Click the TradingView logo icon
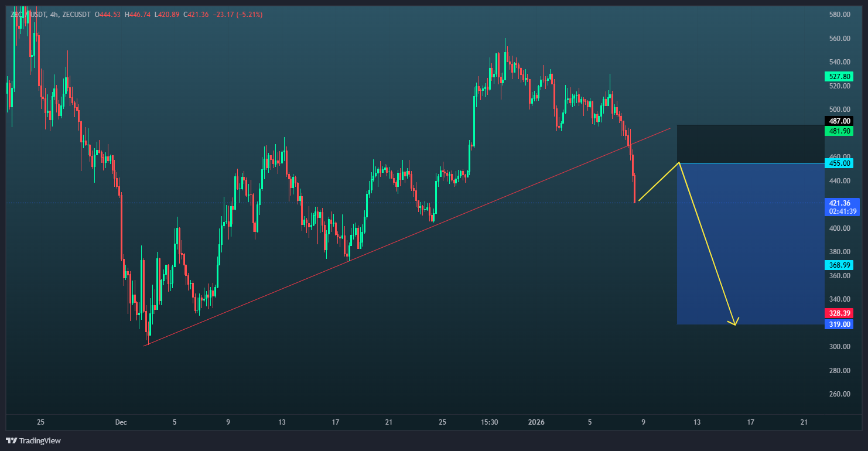 coord(11,440)
